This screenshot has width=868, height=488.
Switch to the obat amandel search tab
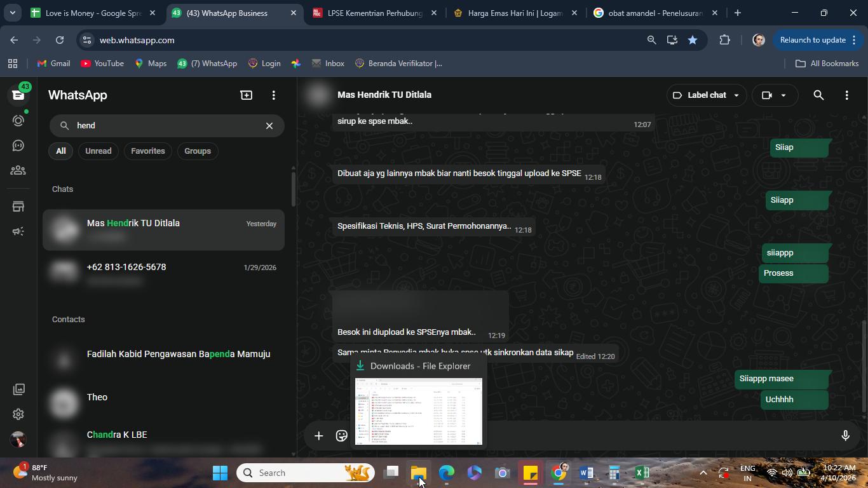(x=656, y=13)
